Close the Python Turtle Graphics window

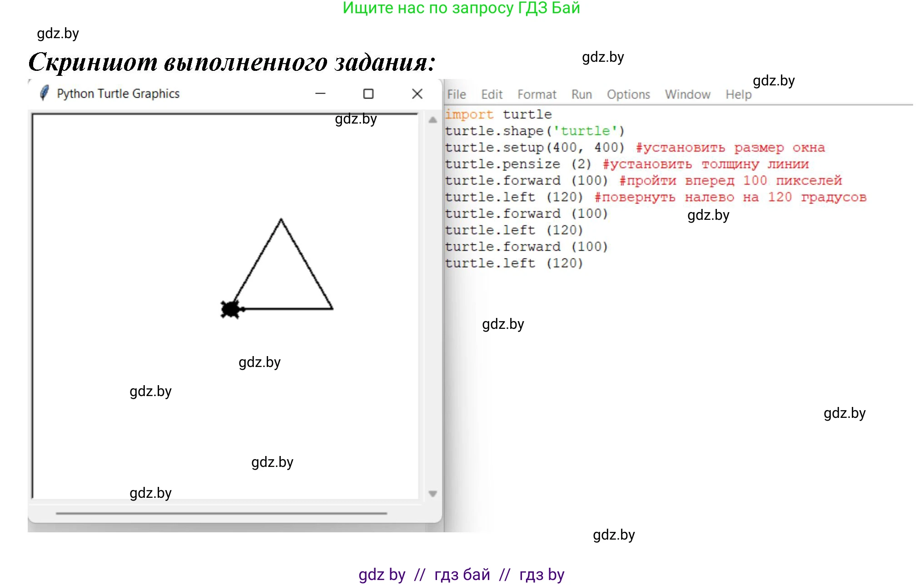[x=417, y=94]
